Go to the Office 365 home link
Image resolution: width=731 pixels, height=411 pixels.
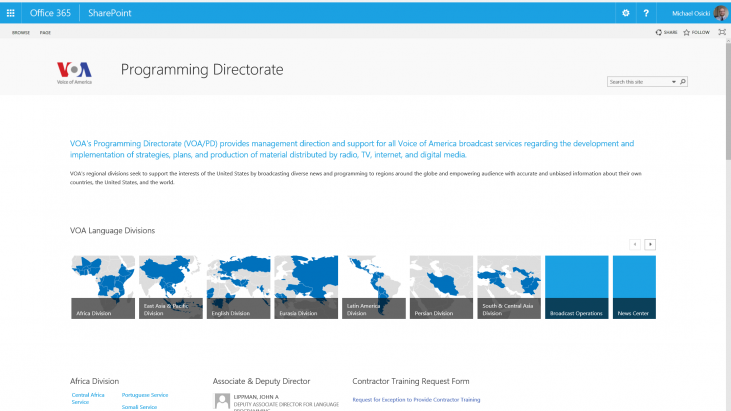click(x=50, y=13)
